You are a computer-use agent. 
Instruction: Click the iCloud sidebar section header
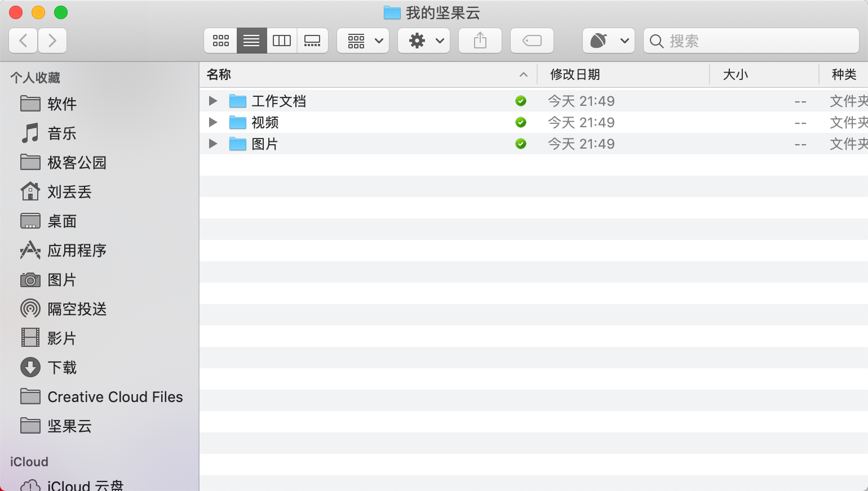(x=29, y=462)
